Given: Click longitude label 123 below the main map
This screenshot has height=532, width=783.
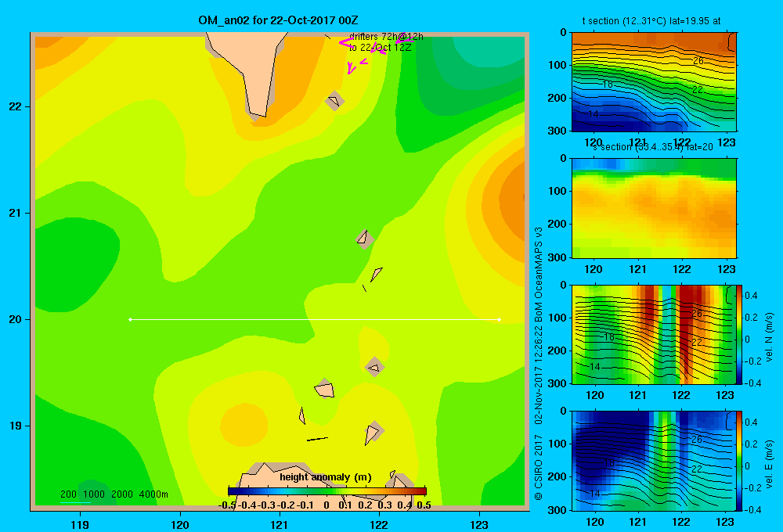Looking at the screenshot, I should tap(479, 524).
